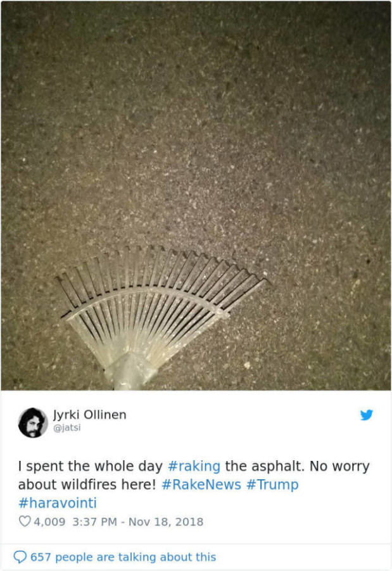The image size is (392, 571).
Task: Click the @jatsi username handle
Action: (67, 427)
